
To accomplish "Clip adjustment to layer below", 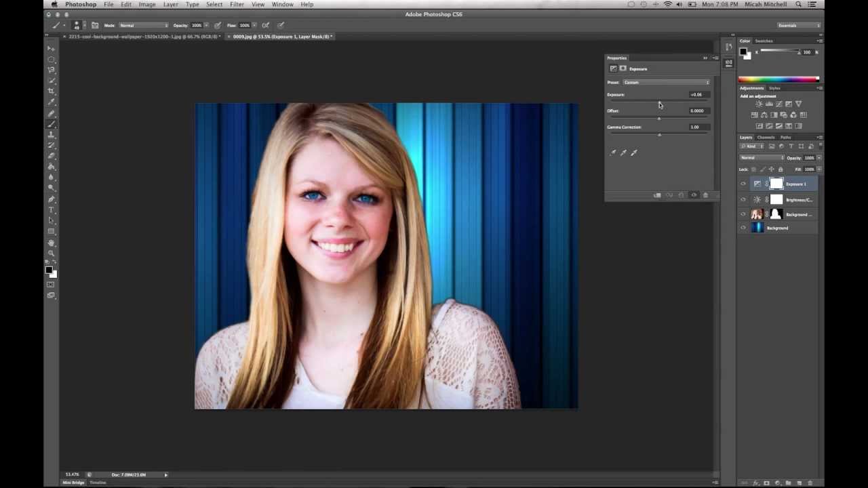I will pos(657,195).
